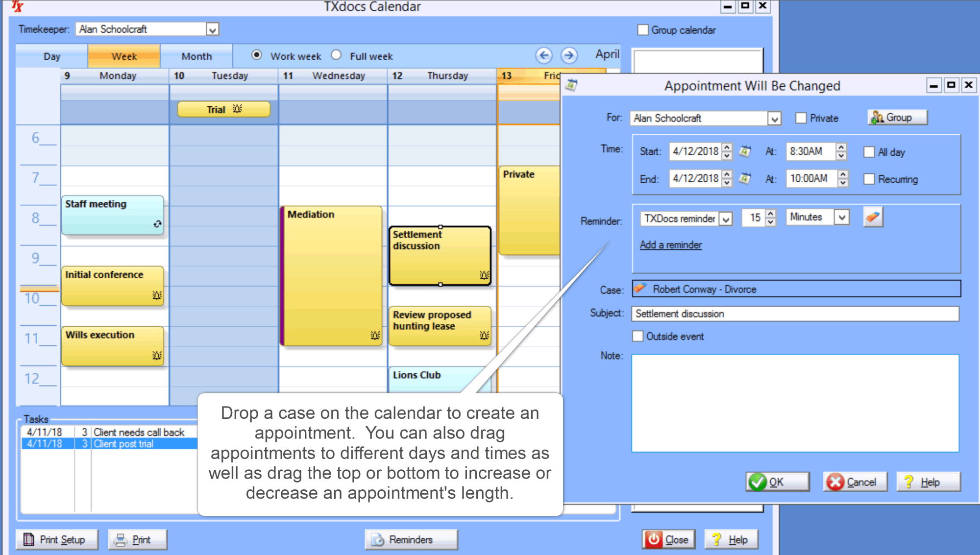Switch to the Month view tab
This screenshot has height=555, width=980.
point(196,56)
